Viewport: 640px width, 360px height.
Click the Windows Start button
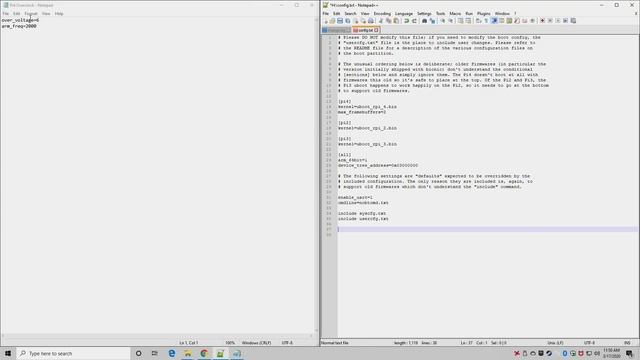point(8,353)
